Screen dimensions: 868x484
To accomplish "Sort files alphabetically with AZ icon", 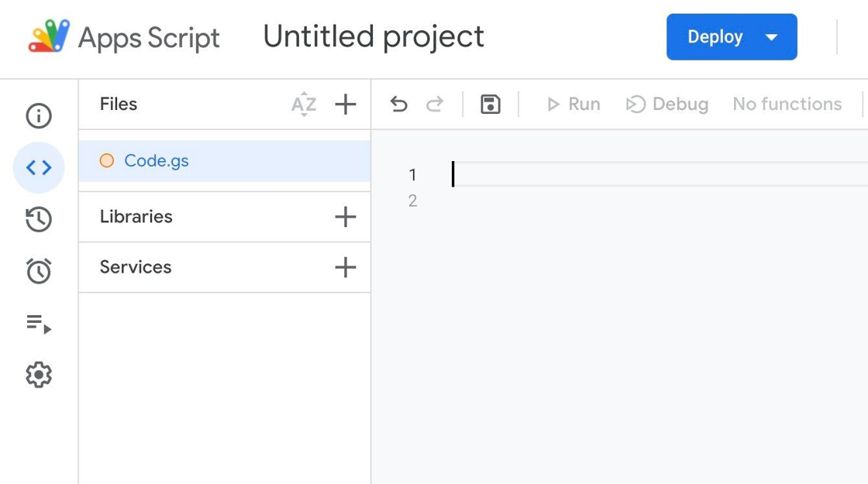I will click(304, 105).
